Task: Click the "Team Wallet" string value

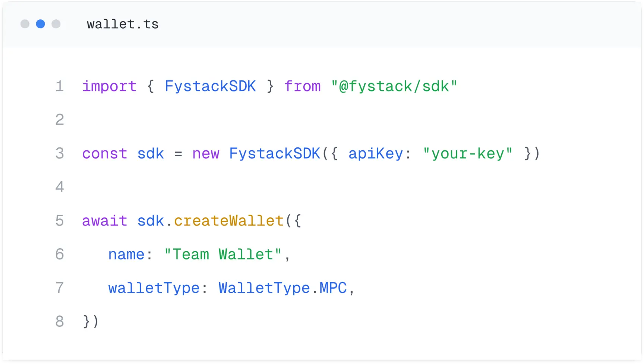Action: coord(223,255)
